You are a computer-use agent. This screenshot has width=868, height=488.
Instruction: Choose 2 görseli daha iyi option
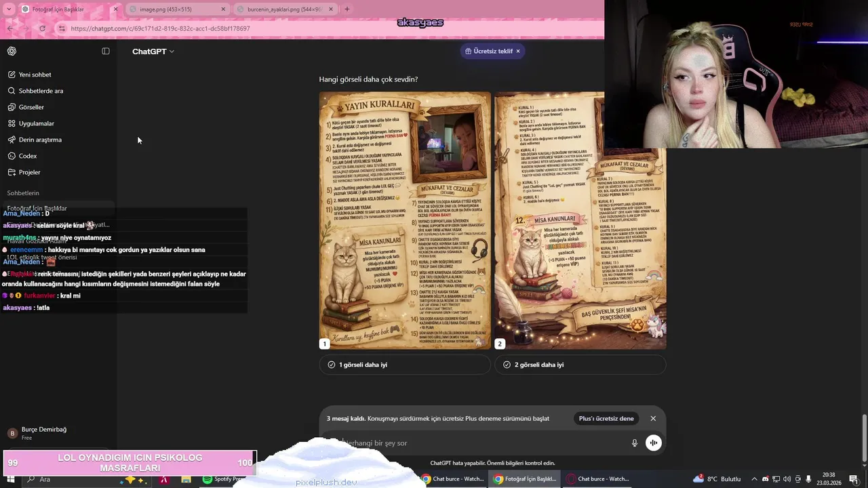(x=580, y=365)
